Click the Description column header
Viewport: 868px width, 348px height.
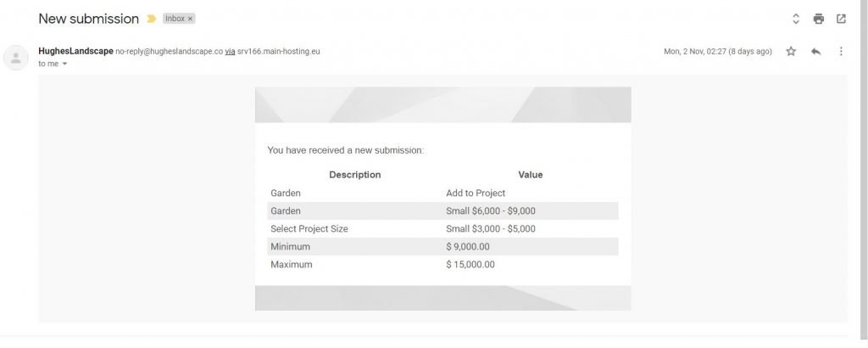pos(354,175)
